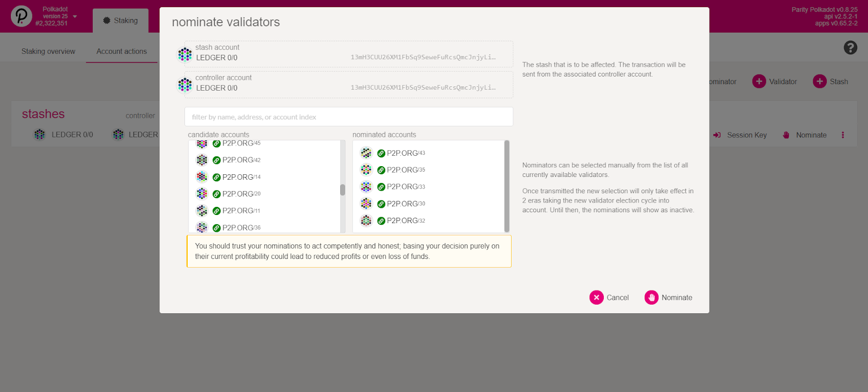Click the plus icon beside Stash
The image size is (868, 392).
(x=820, y=81)
